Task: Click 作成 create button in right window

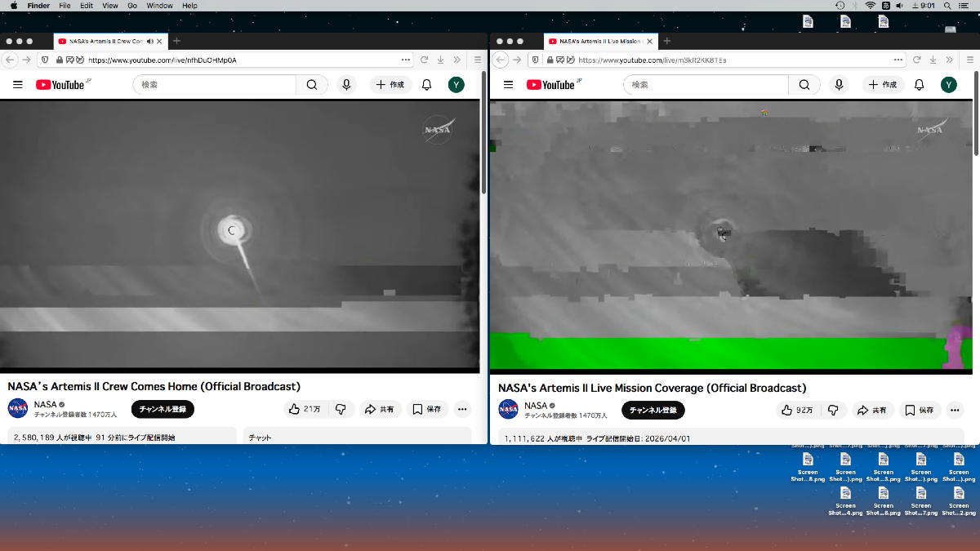Action: tap(883, 85)
